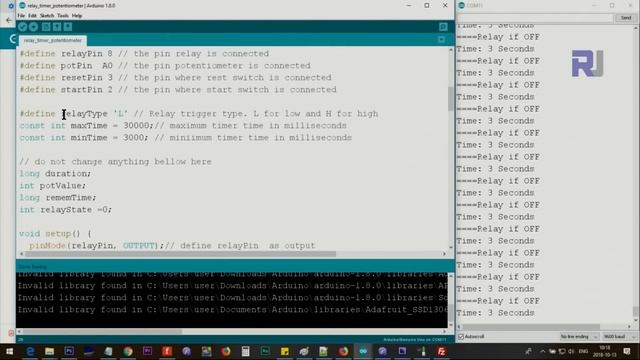This screenshot has width=640, height=360.
Task: Open the Edit menu
Action: click(32, 16)
